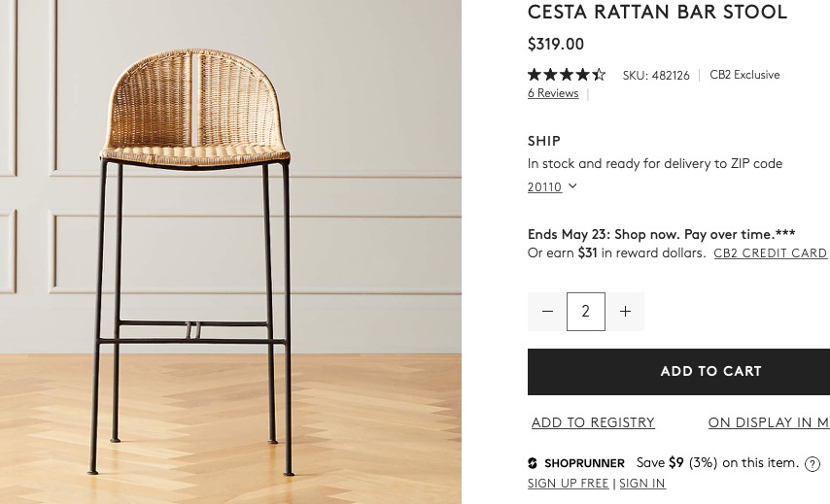
Task: Click the Ends May 23 promo text
Action: pos(661,235)
